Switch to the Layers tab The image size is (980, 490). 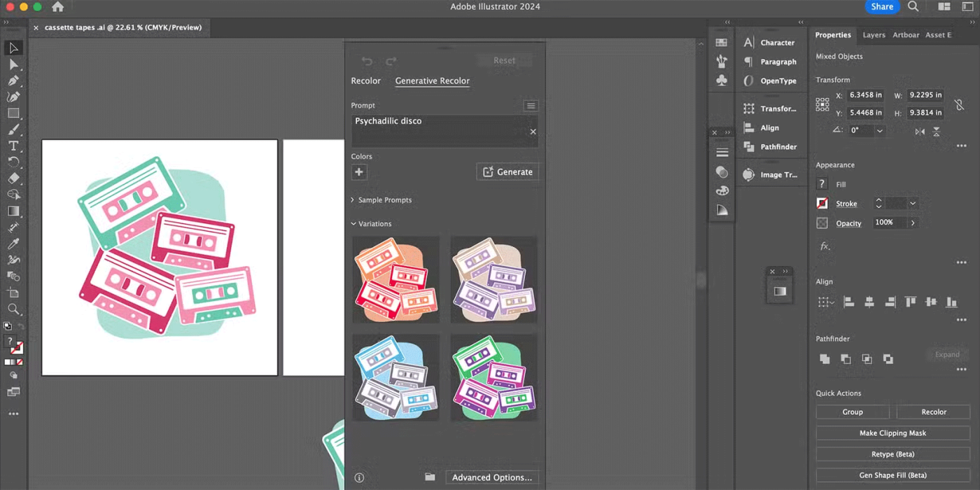click(874, 35)
